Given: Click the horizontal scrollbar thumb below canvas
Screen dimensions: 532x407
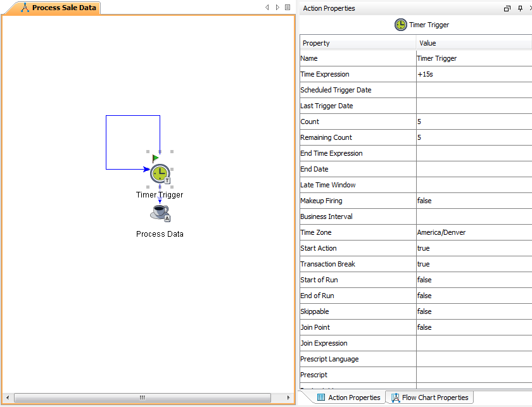Looking at the screenshot, I should 142,398.
